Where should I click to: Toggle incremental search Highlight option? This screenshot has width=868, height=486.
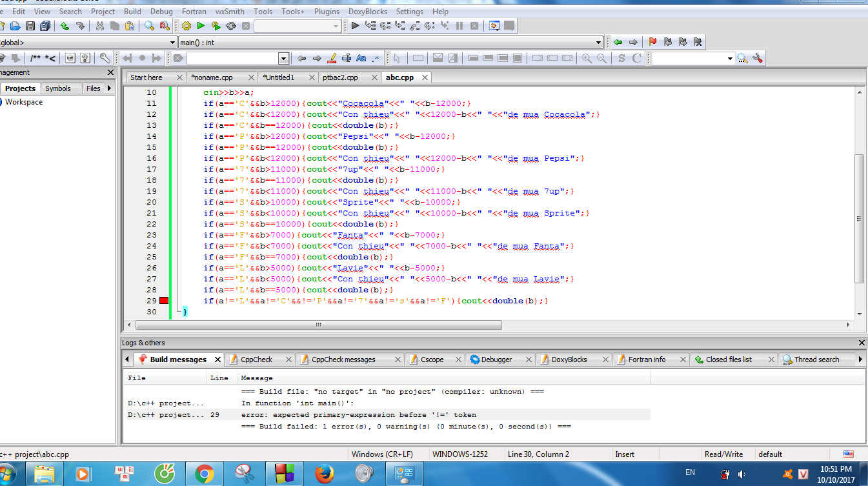pos(332,58)
